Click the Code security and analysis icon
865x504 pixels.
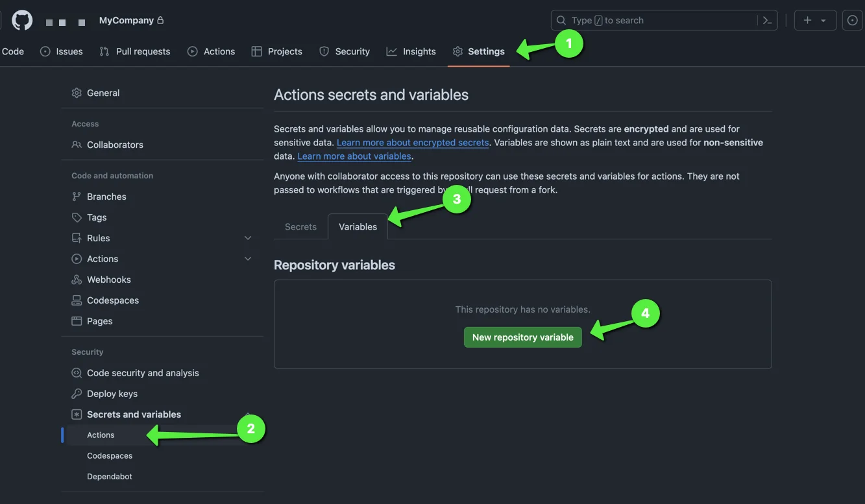click(x=76, y=372)
